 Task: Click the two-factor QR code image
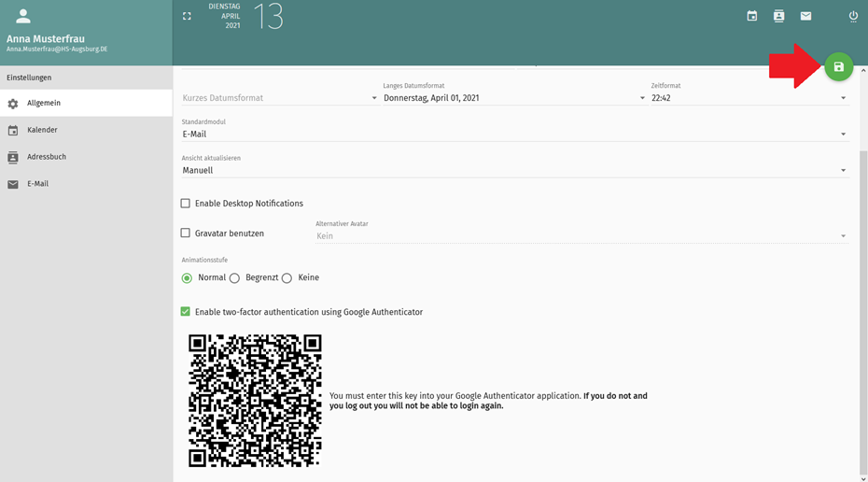click(x=255, y=401)
